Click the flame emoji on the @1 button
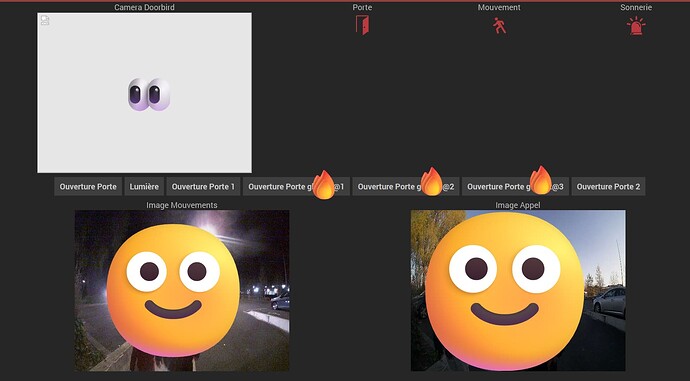The image size is (690, 381). click(x=324, y=185)
